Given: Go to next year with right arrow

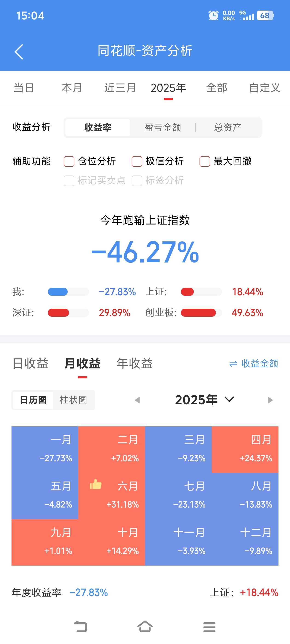Looking at the screenshot, I should pyautogui.click(x=270, y=400).
